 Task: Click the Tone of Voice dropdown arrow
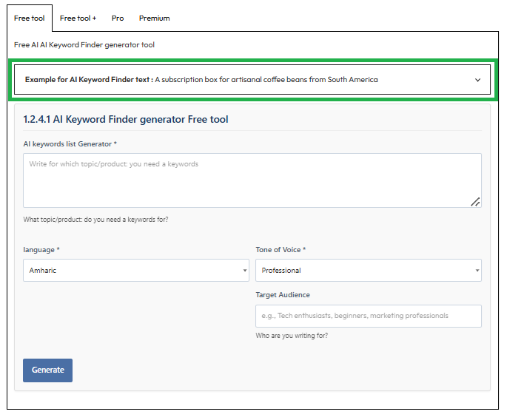pyautogui.click(x=477, y=271)
